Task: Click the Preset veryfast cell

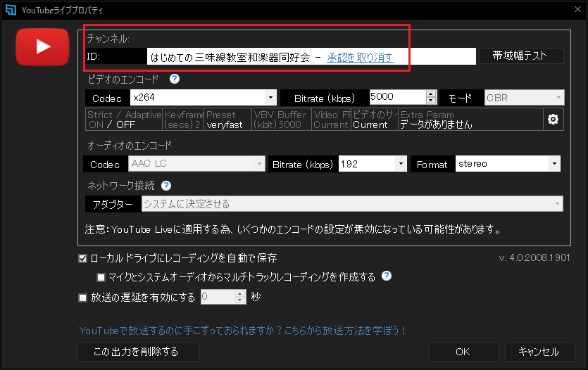Action: (x=227, y=120)
